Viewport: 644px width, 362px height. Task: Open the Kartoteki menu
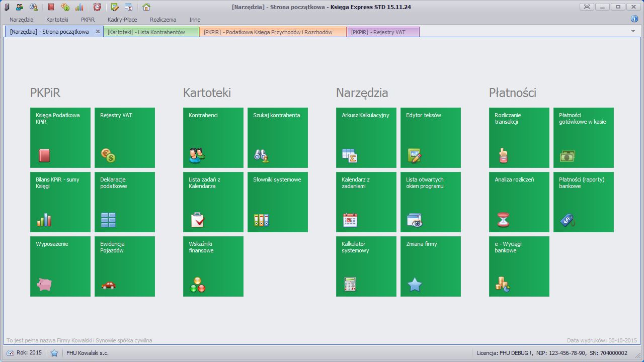(57, 20)
